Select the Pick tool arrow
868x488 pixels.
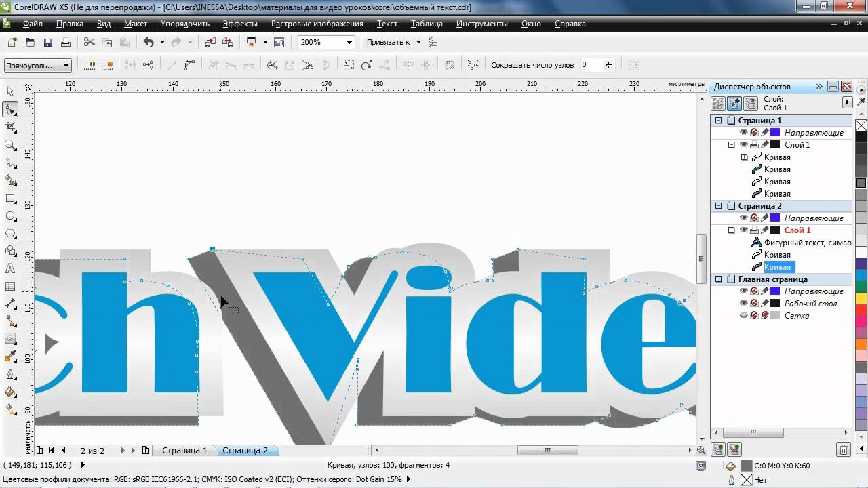10,91
